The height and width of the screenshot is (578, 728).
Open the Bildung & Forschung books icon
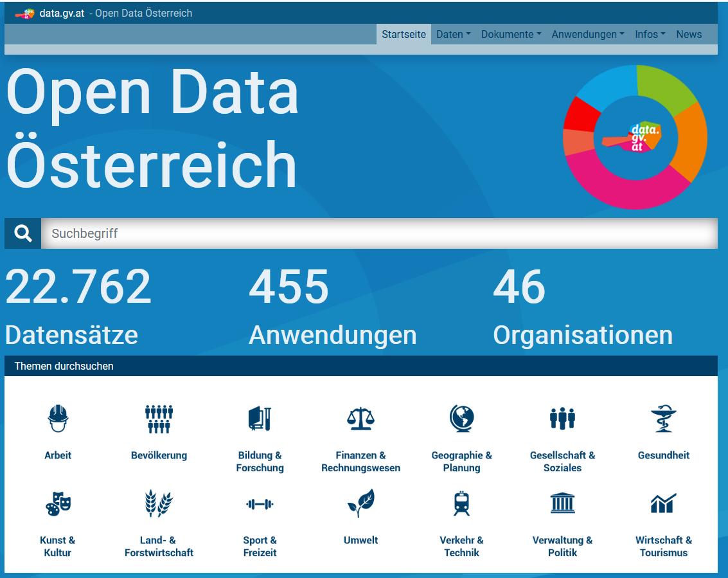point(260,419)
